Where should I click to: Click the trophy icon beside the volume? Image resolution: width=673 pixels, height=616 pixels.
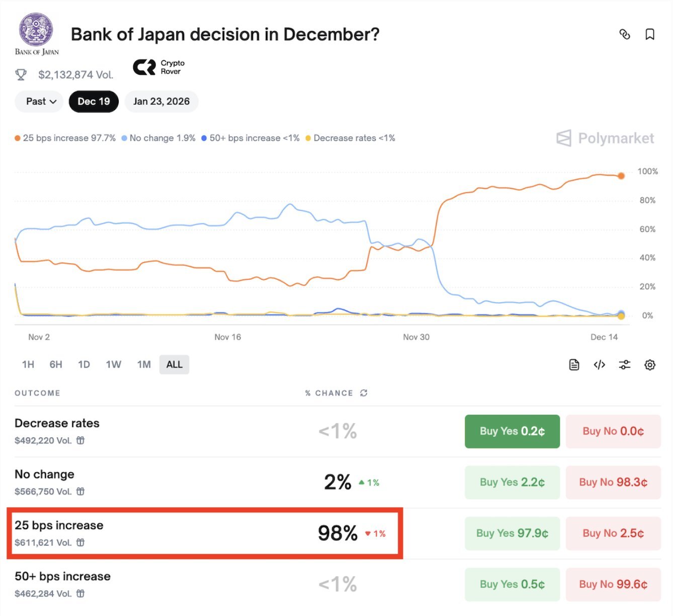(21, 74)
